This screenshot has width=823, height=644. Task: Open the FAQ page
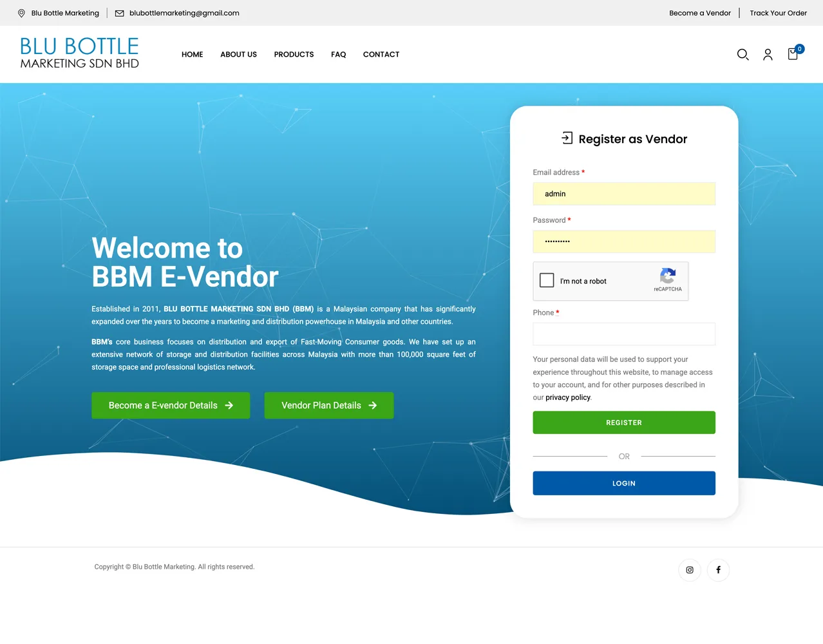click(x=338, y=55)
